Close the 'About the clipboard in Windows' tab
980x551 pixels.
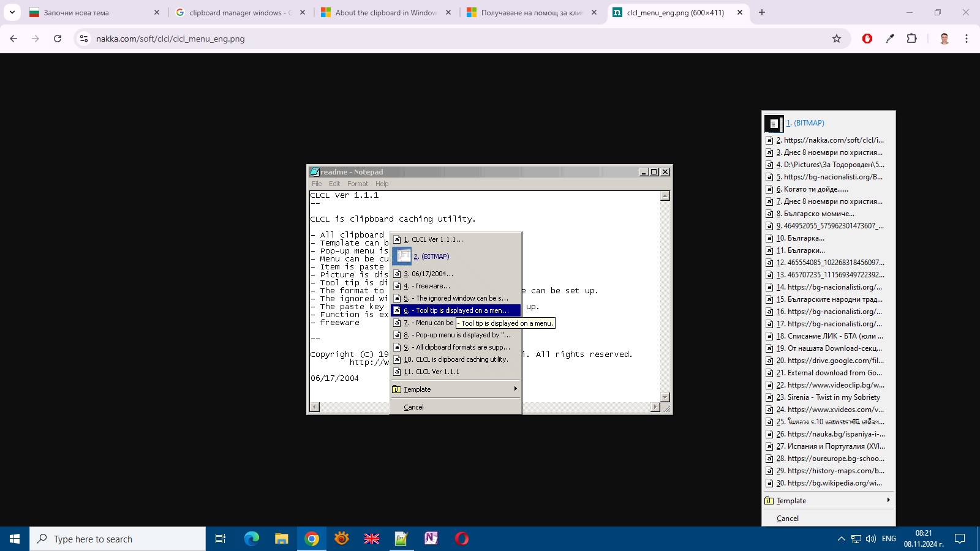448,12
